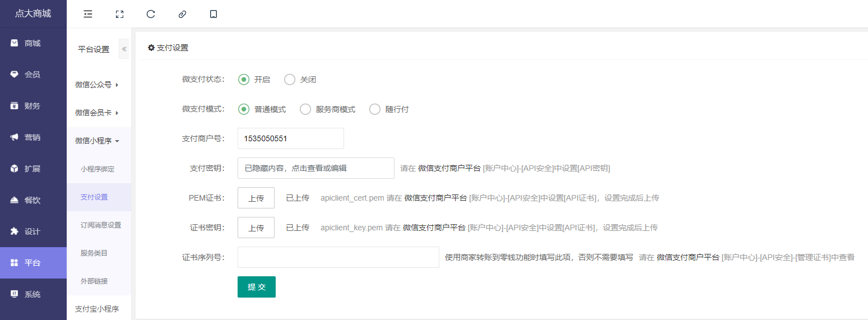Viewport: 868px width, 320px height.
Task: Click the gear icon beside 支付设置 title
Action: pyautogui.click(x=151, y=48)
